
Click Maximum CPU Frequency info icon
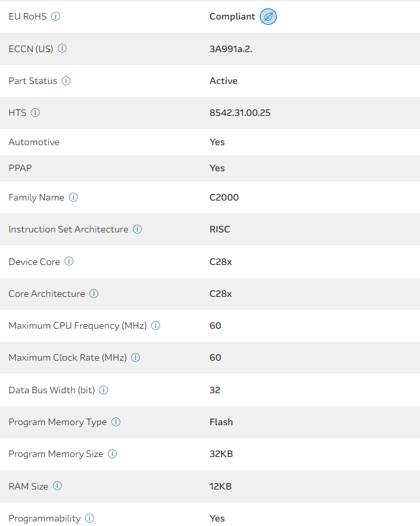pyautogui.click(x=156, y=325)
